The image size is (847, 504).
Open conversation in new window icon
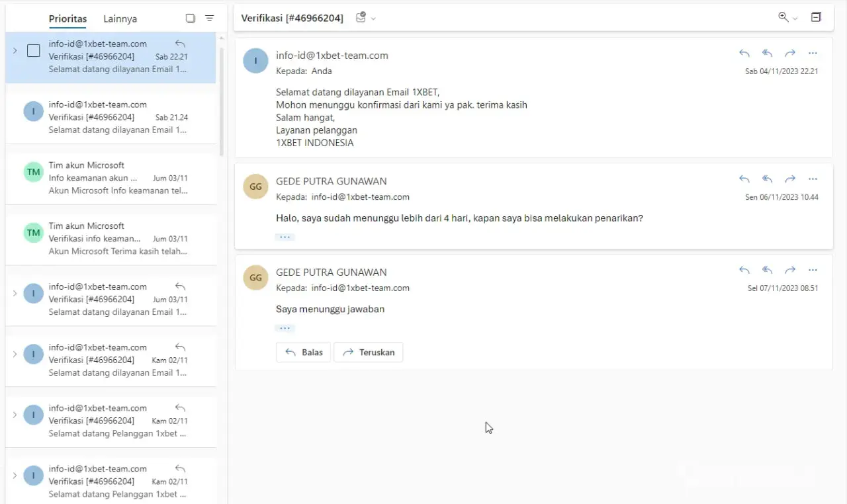tap(816, 18)
